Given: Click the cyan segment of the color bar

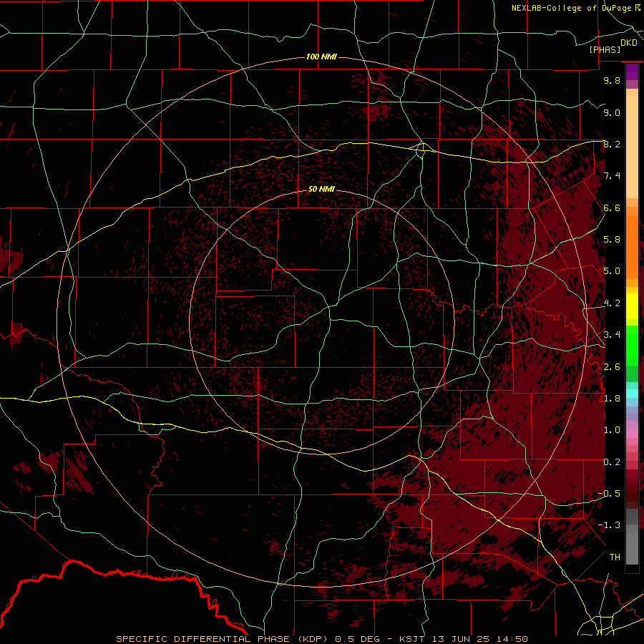Looking at the screenshot, I should (x=632, y=394).
